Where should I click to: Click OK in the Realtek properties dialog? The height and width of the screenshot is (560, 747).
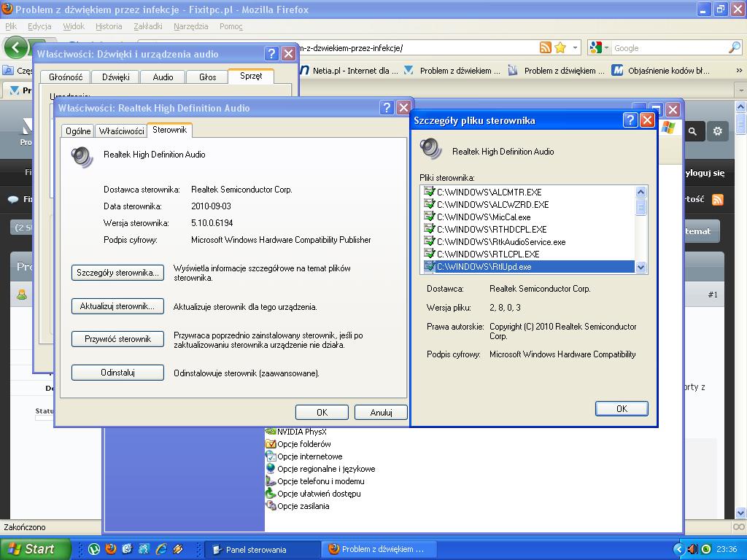(322, 413)
